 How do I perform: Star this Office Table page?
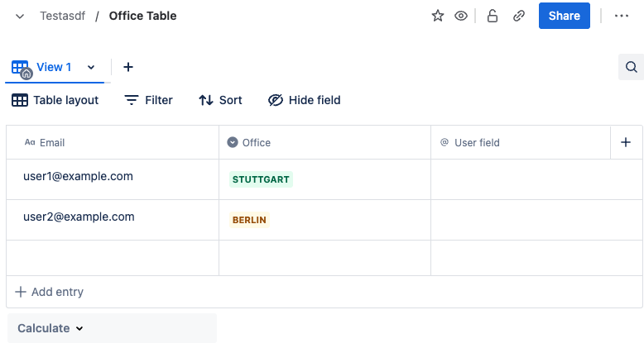pos(438,16)
